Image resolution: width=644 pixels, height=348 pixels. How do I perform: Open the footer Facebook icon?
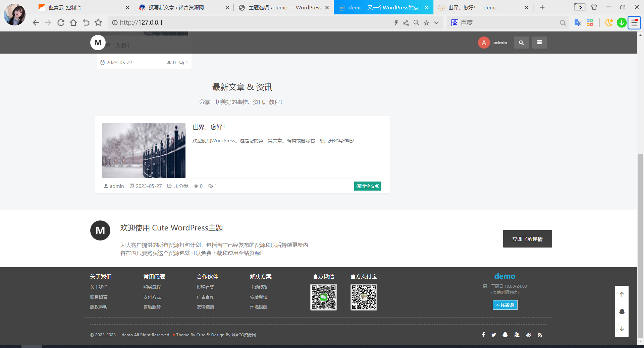tap(483, 335)
